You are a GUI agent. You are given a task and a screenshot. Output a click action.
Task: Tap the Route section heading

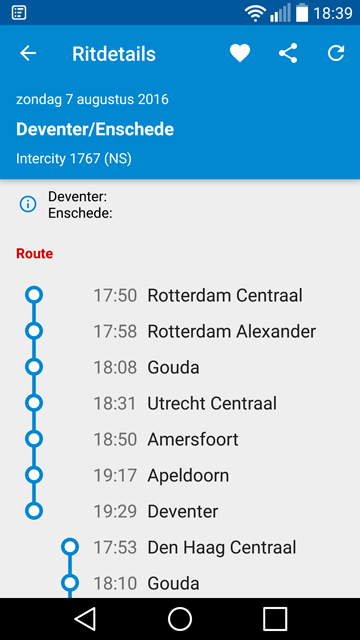tap(35, 254)
